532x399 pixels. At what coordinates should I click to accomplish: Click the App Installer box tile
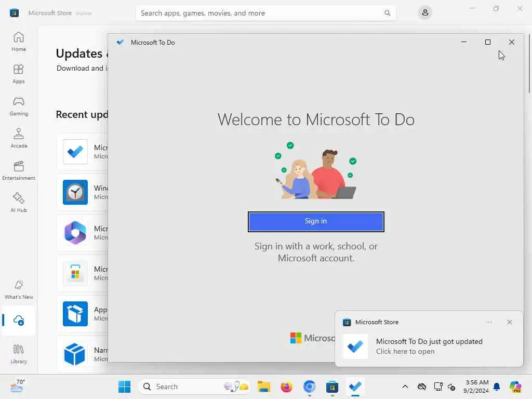[75, 314]
